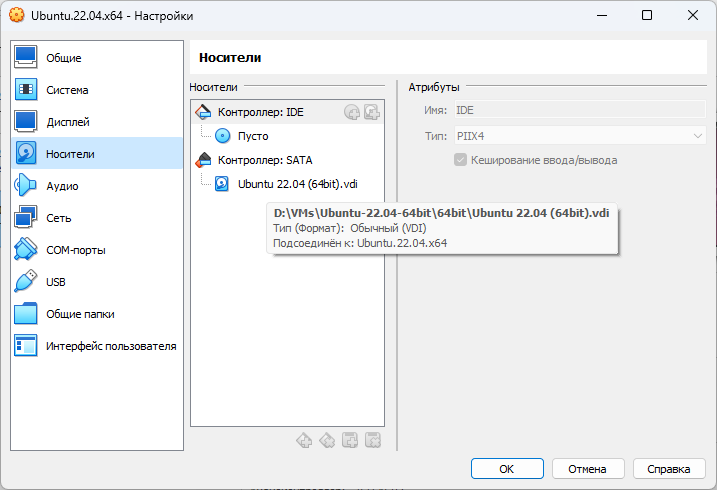This screenshot has width=717, height=490.
Task: Click the add optical drive icon on IDE controller
Action: coord(352,112)
